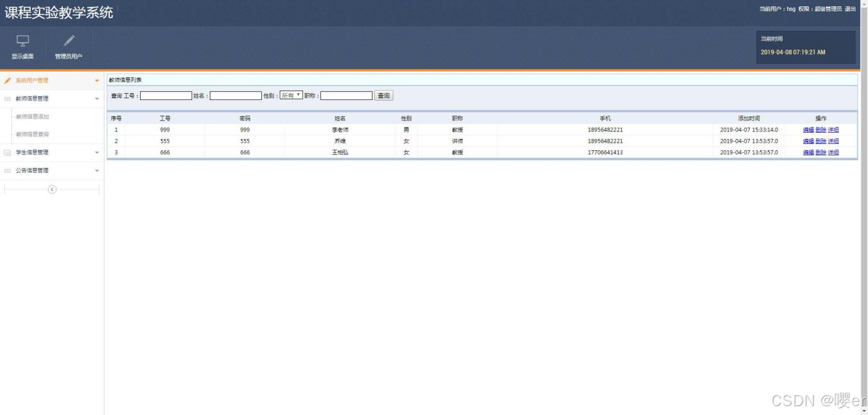Viewport: 868px width, 415px height.
Task: Select the 教授 cell in 李老师's row
Action: pos(457,130)
